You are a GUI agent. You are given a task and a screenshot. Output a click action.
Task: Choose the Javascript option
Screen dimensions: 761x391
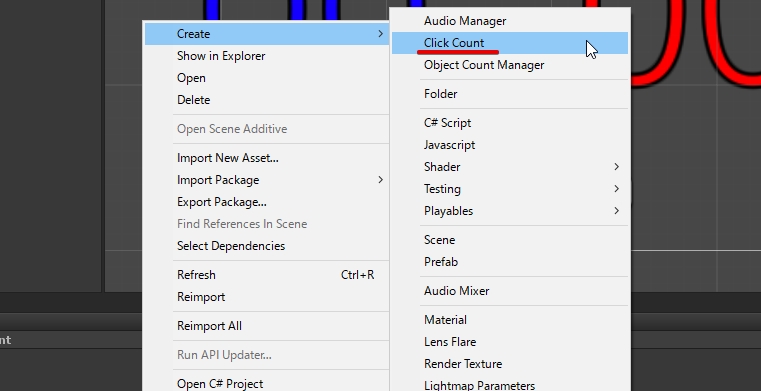click(510, 145)
